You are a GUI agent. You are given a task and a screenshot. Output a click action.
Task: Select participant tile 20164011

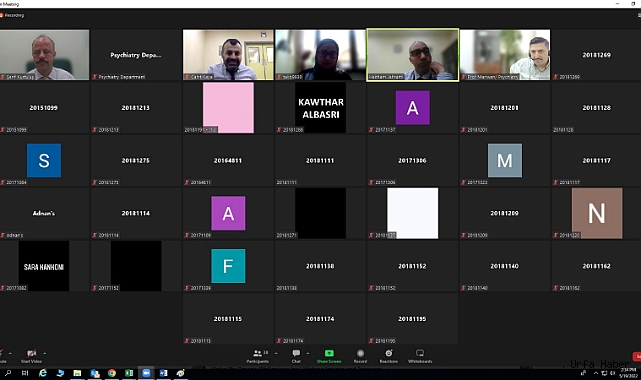pos(228,160)
